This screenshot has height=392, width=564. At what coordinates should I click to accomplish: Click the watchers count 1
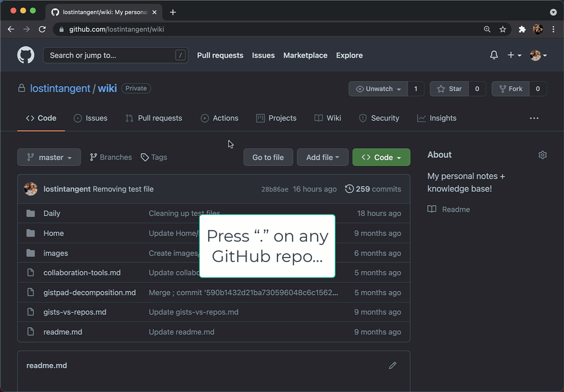[416, 89]
